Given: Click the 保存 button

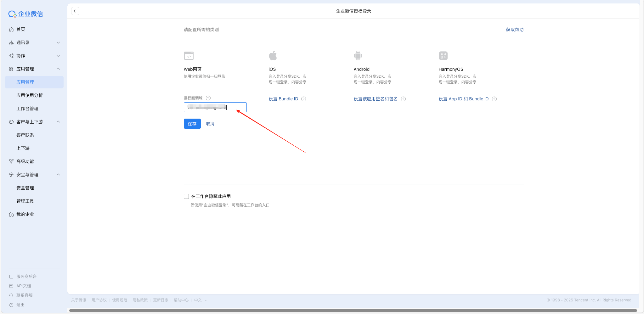Looking at the screenshot, I should pos(192,124).
